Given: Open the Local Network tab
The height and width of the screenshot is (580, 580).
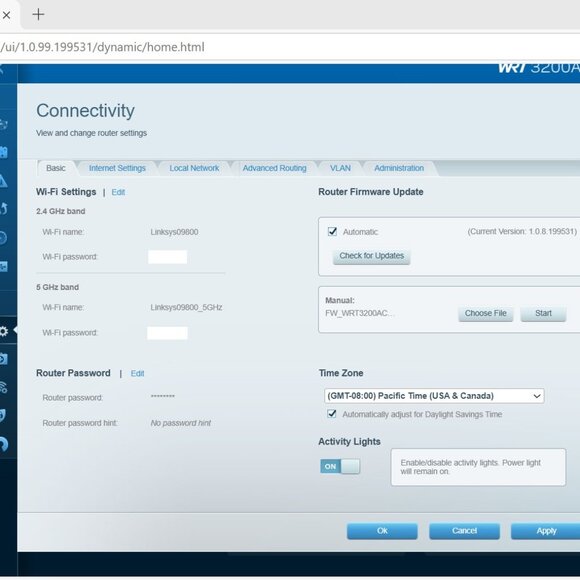Looking at the screenshot, I should coord(194,168).
